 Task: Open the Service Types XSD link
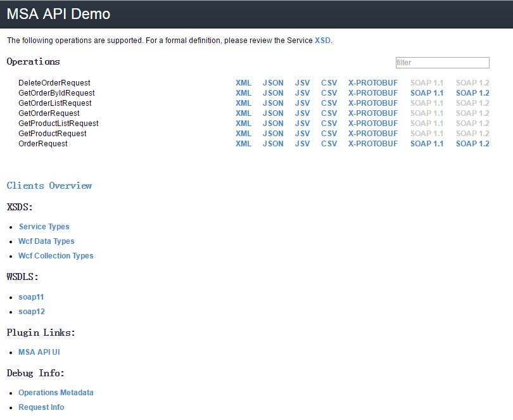click(44, 227)
